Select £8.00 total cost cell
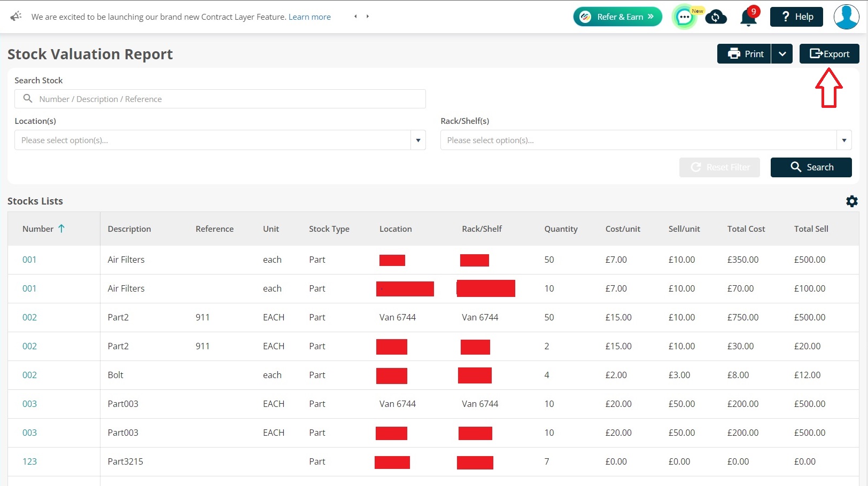Viewport: 868px width, 486px height. tap(738, 375)
